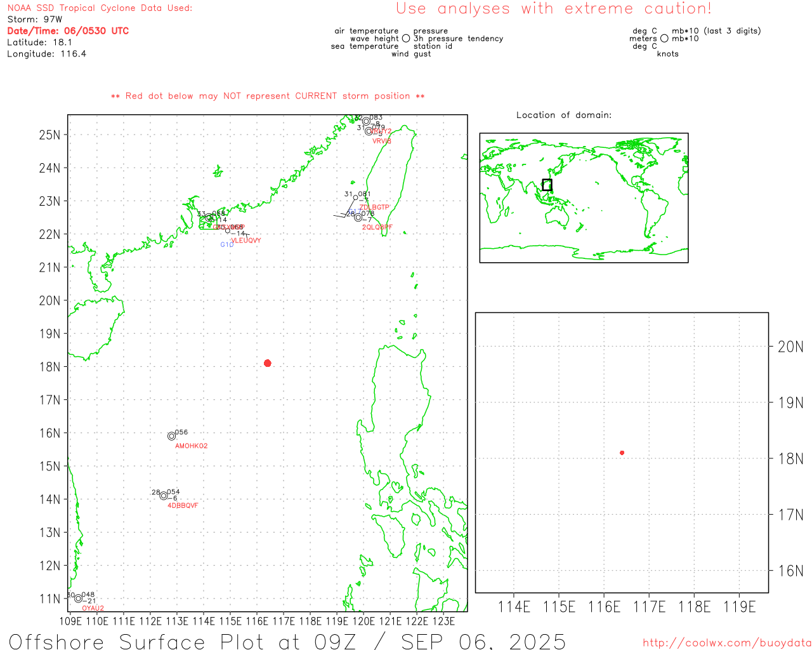
Task: Click the 'Location of domain:' label
Action: pyautogui.click(x=564, y=115)
